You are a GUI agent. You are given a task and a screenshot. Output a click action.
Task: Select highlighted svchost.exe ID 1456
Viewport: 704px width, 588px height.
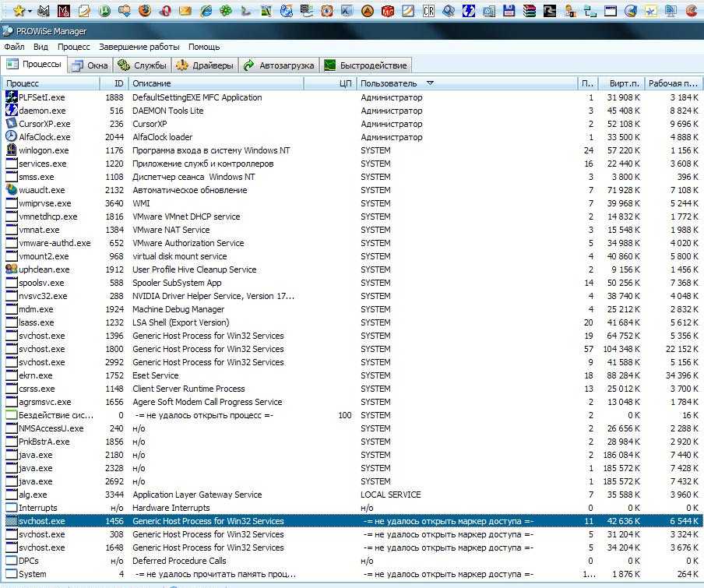coord(352,521)
